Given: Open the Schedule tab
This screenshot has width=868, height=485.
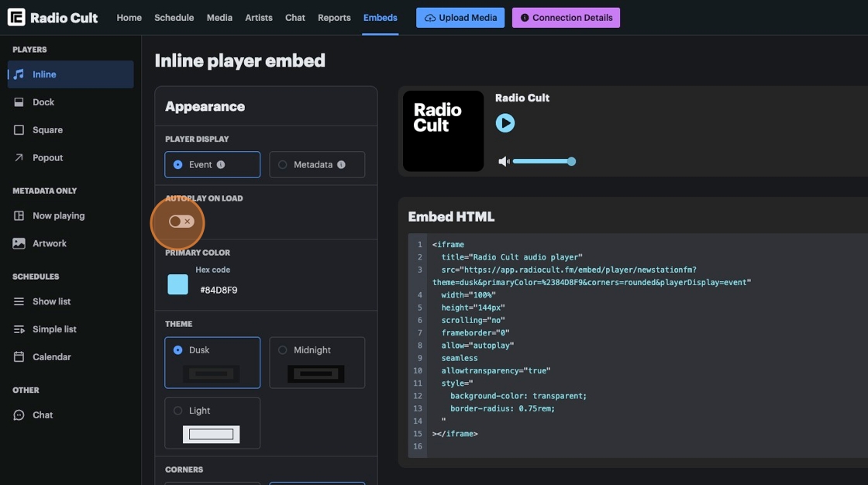Looking at the screenshot, I should coord(174,18).
